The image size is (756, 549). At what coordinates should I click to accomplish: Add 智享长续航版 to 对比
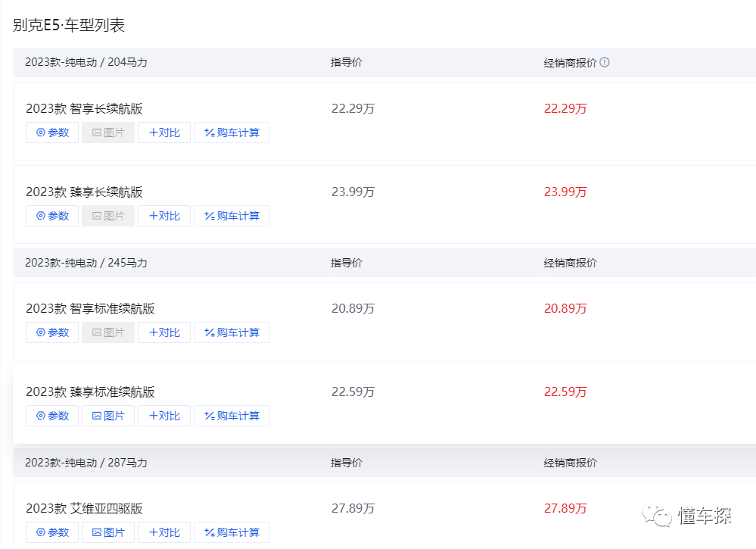tap(164, 133)
